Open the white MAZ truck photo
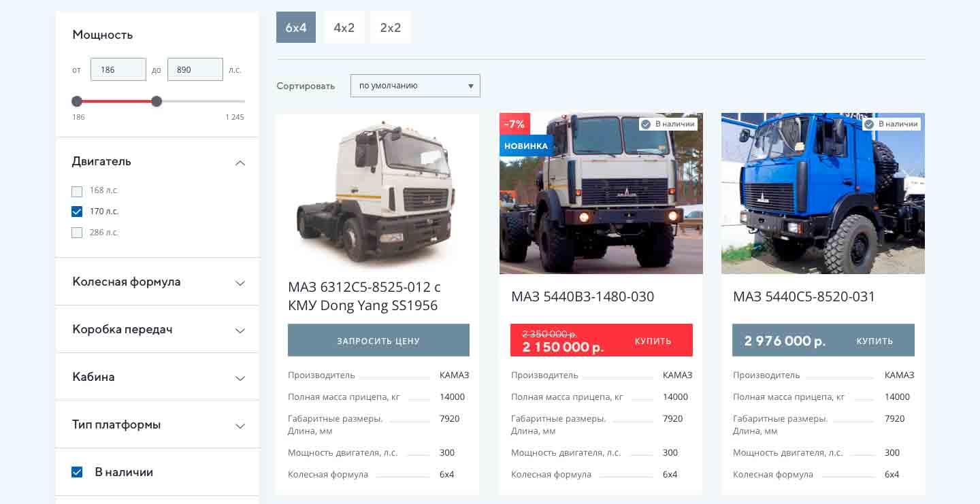Viewport: 980px width, 504px height. 378,194
